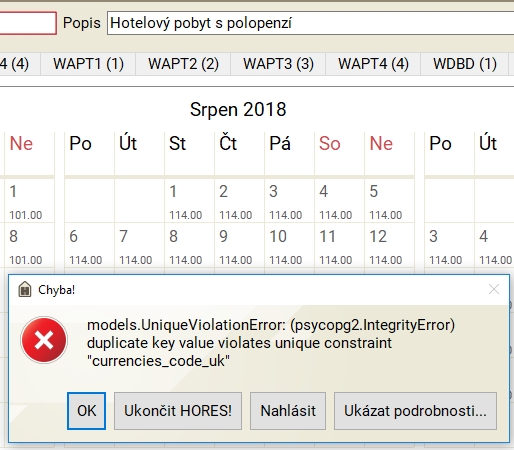Select August 10 in the calendar
The image size is (514, 450).
pos(289,245)
